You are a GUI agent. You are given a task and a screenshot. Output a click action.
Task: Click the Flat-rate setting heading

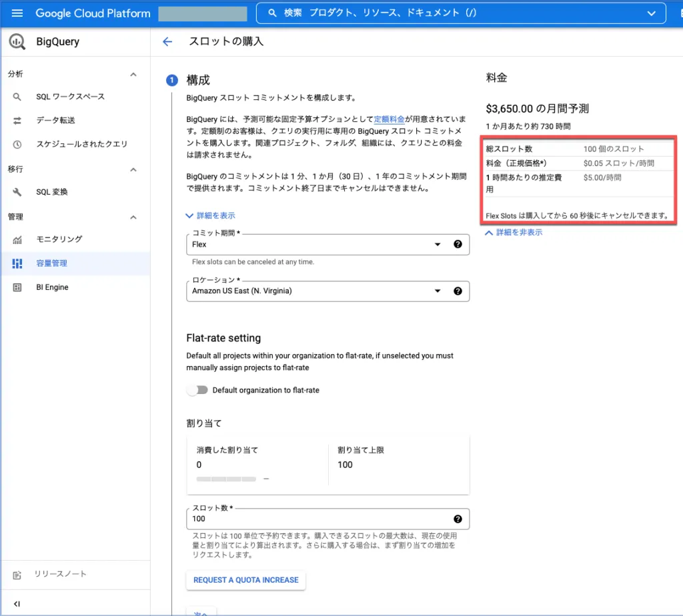[223, 338]
